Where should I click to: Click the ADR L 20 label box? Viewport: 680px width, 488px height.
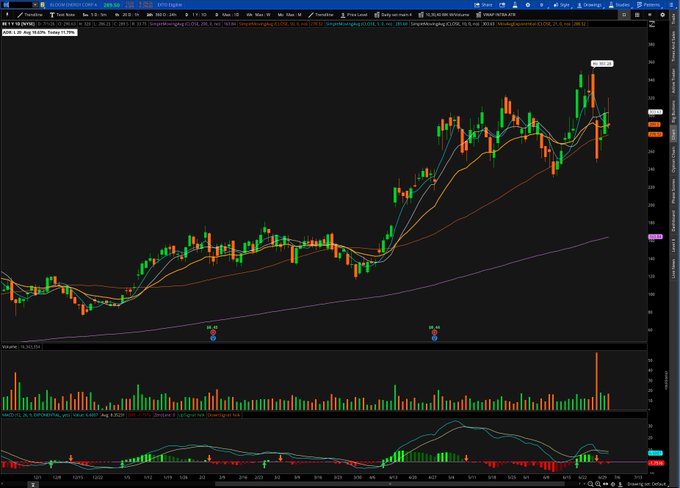[39, 33]
